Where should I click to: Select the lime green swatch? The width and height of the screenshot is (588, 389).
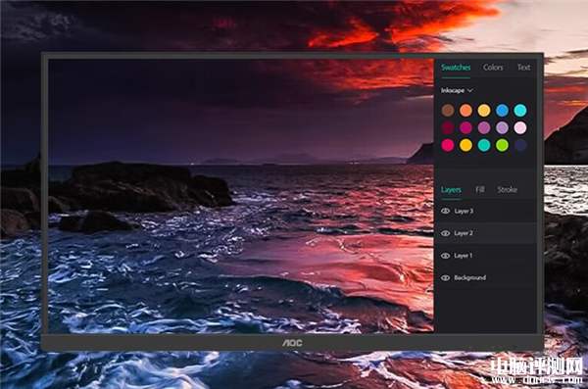tap(502, 145)
